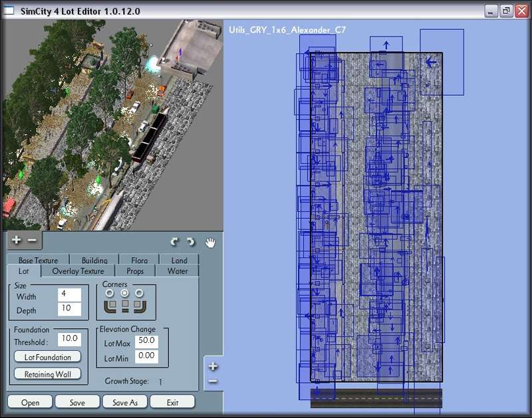532x418 pixels.
Task: Click the large left arrow prop marker
Action: tap(431, 62)
